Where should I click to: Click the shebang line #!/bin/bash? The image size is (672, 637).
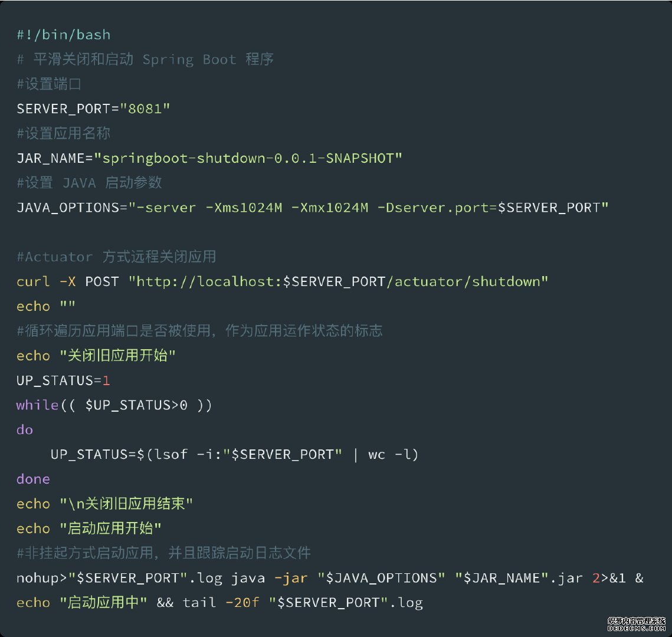[64, 35]
